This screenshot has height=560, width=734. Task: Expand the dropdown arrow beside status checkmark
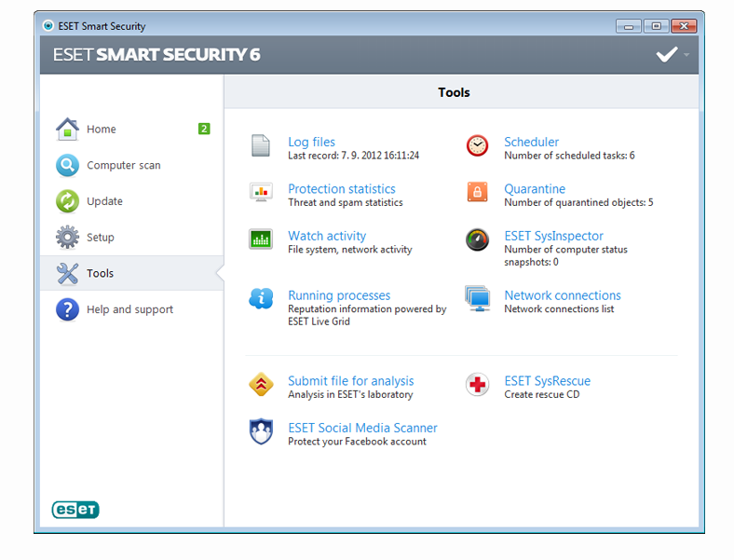(x=686, y=55)
